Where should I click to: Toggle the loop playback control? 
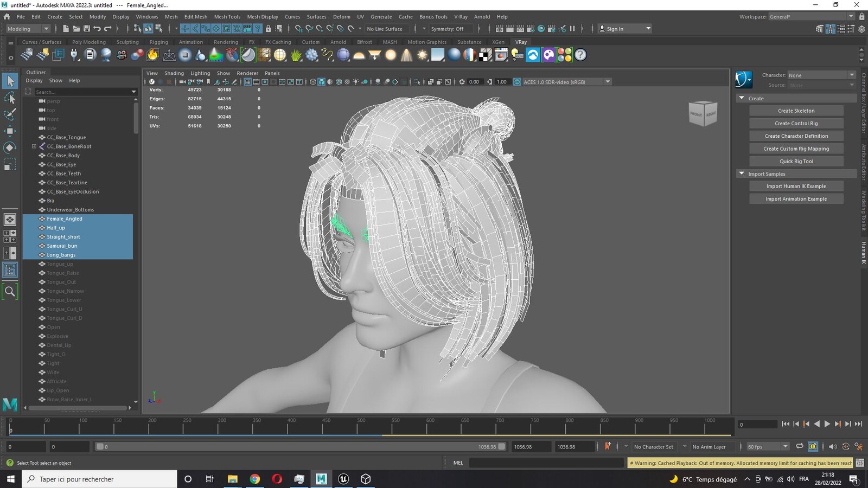click(x=800, y=447)
